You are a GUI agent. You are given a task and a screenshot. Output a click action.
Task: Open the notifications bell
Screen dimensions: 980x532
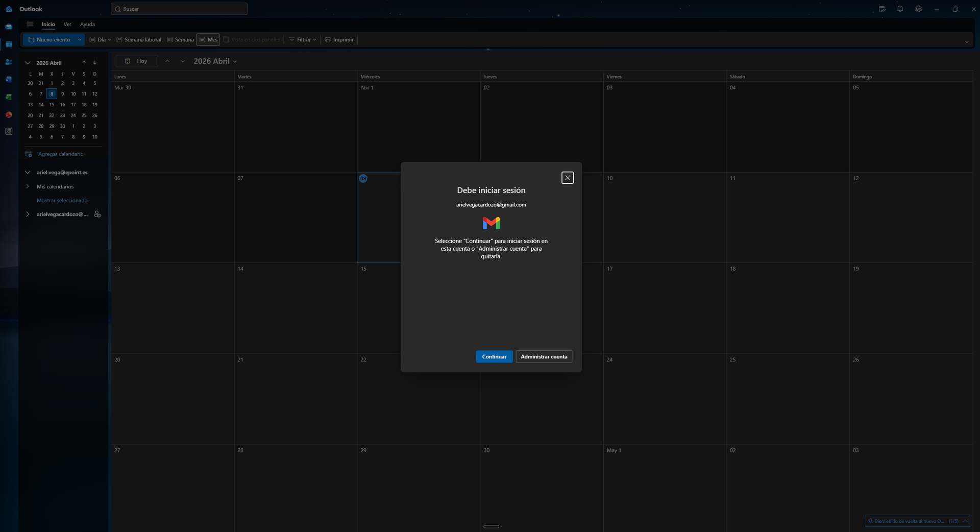click(x=900, y=9)
